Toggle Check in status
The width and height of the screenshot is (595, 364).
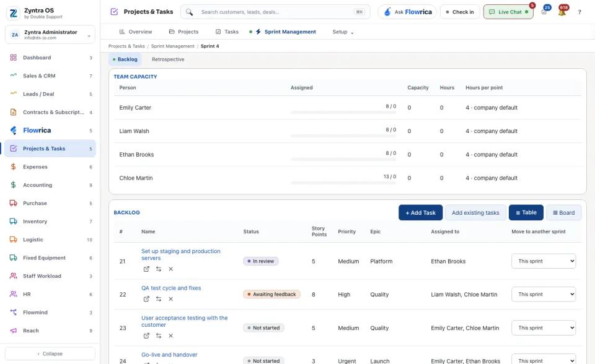(x=459, y=12)
